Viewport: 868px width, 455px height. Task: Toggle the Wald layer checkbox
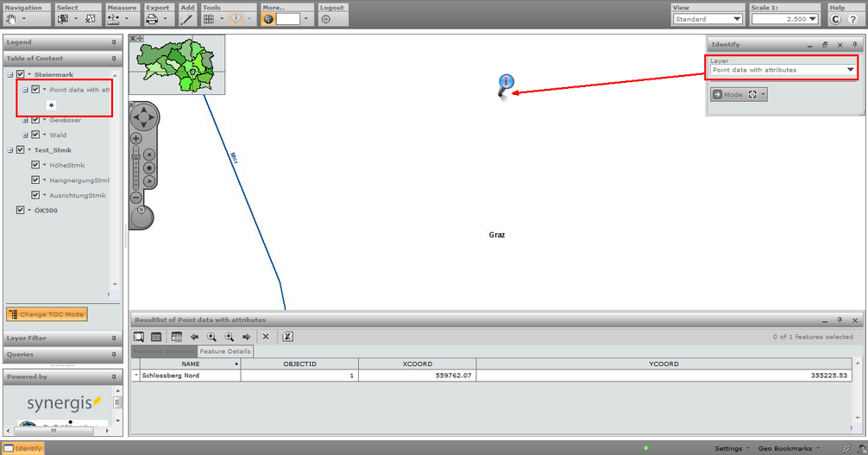tap(35, 135)
